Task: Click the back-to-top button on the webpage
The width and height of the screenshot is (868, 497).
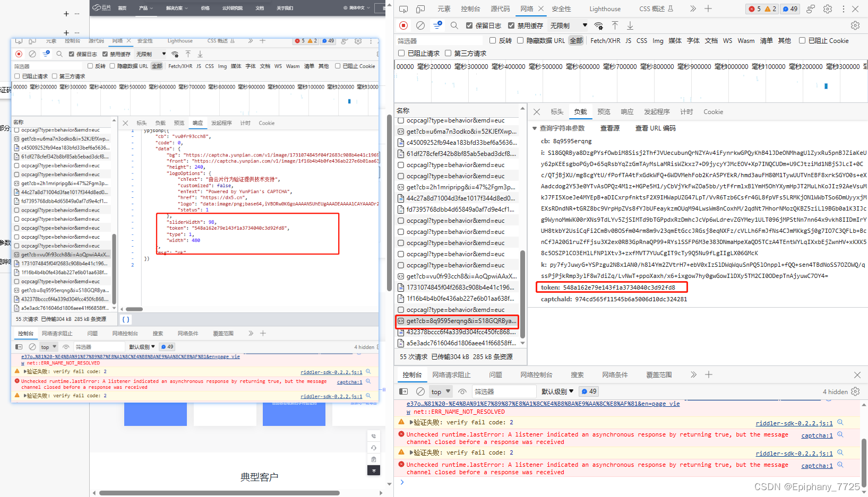Action: 374,470
